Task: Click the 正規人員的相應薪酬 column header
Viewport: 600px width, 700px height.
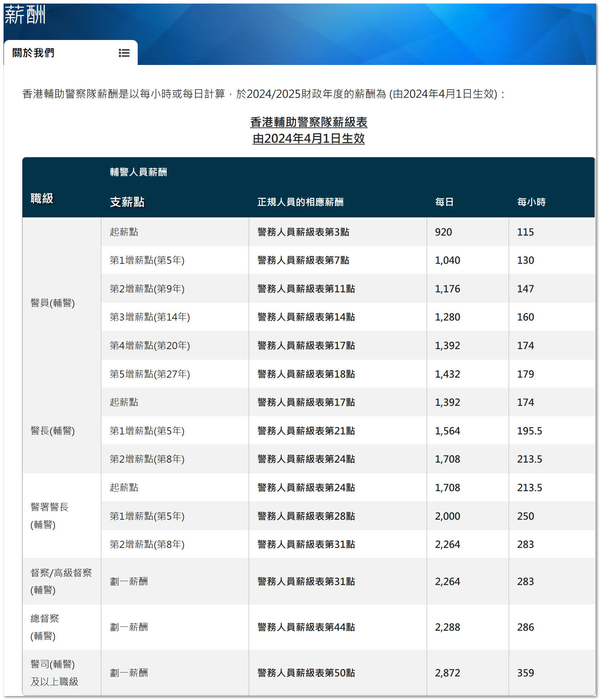Action: (x=300, y=202)
